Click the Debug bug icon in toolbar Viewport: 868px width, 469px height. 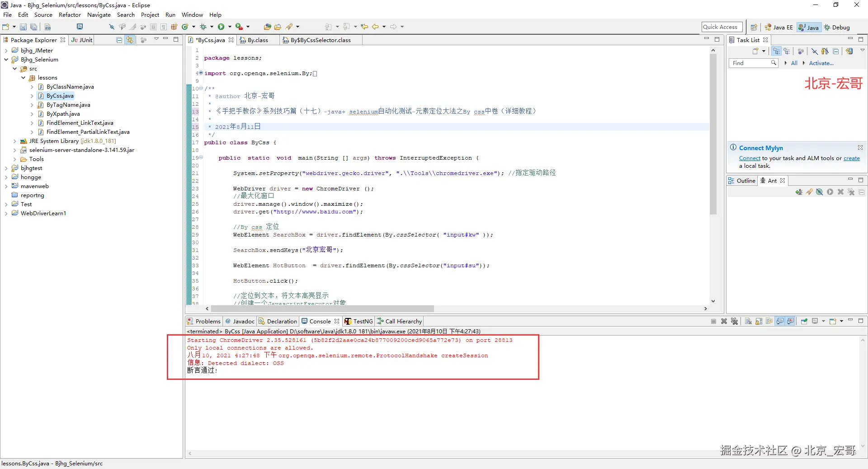coord(203,27)
